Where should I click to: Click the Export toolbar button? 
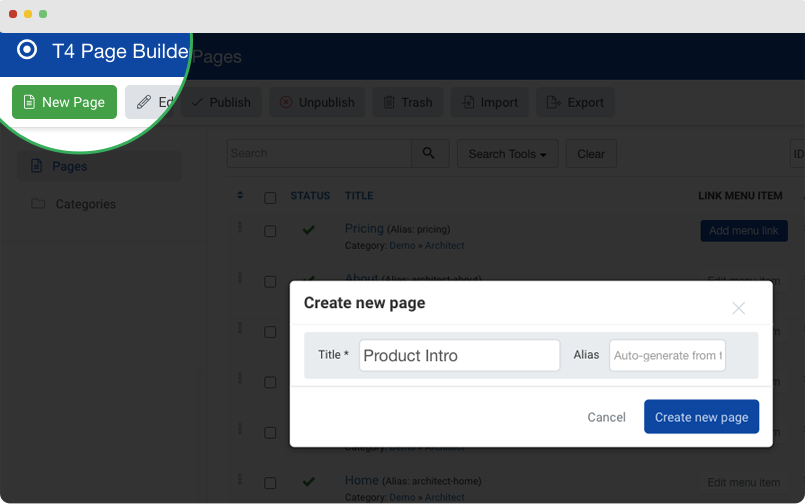[575, 103]
